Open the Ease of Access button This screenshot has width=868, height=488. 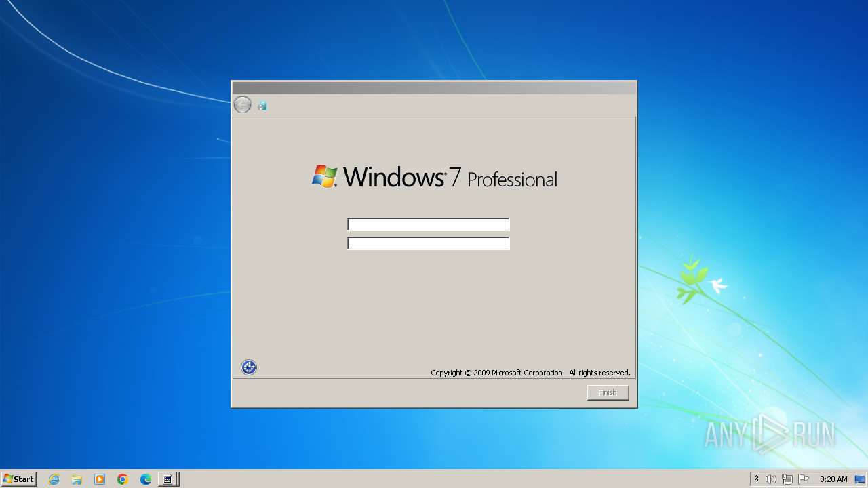pos(249,367)
